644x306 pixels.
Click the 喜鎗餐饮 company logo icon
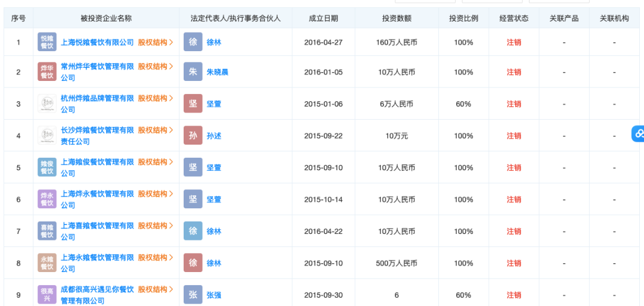click(x=47, y=231)
